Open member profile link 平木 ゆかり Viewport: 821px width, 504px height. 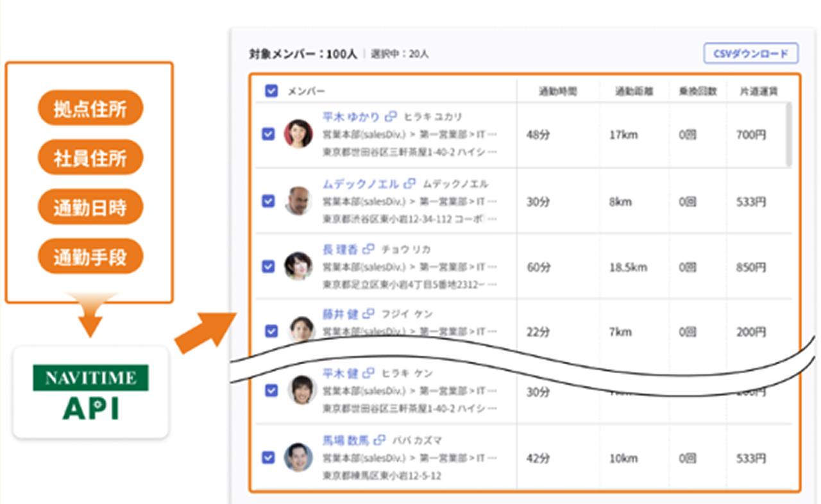(351, 117)
